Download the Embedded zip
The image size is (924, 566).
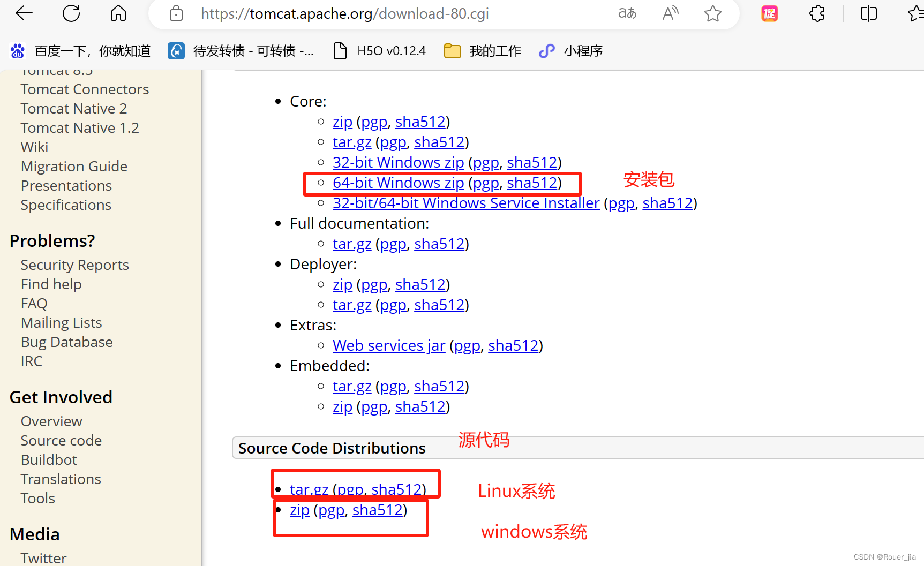click(x=342, y=407)
